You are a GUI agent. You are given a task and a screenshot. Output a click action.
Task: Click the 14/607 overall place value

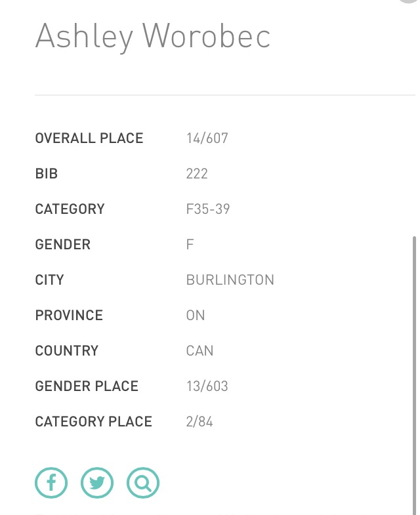207,138
